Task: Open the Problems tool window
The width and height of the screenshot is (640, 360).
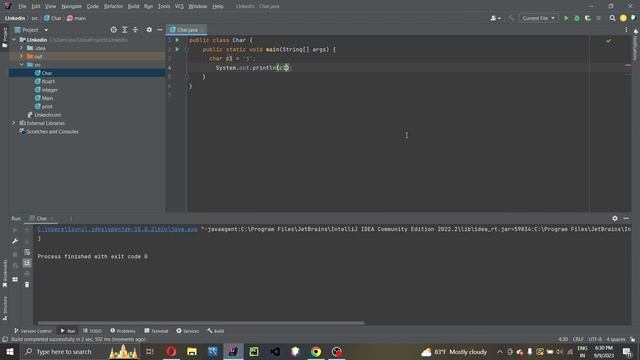Action: (122, 331)
